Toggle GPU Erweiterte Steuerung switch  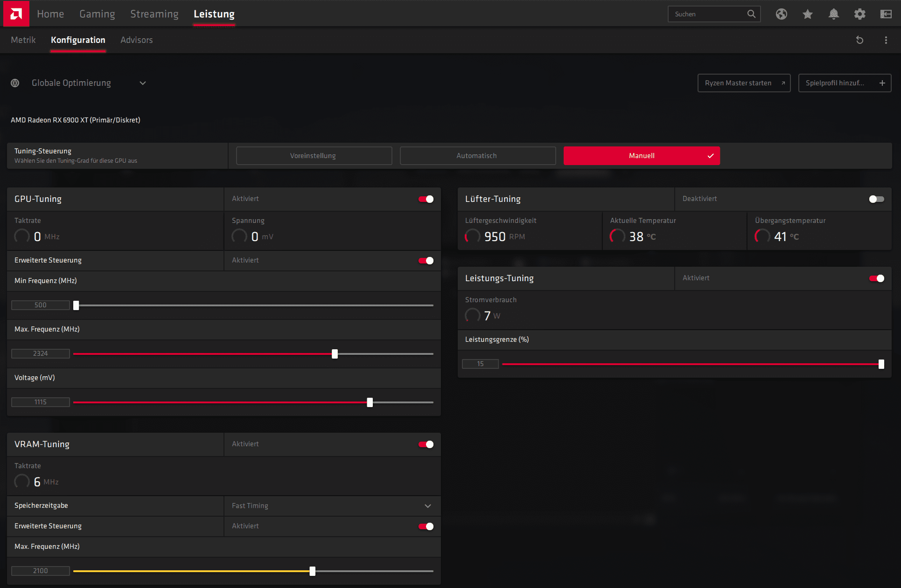coord(426,261)
